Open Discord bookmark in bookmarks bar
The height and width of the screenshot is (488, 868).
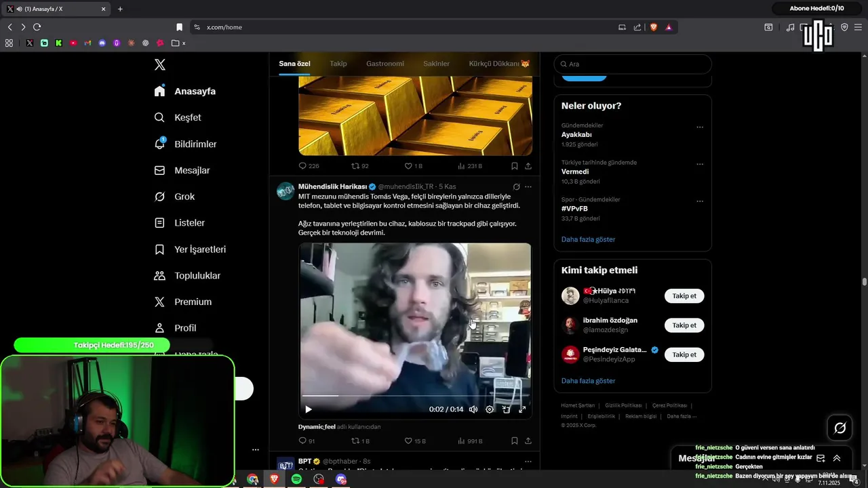pos(102,43)
